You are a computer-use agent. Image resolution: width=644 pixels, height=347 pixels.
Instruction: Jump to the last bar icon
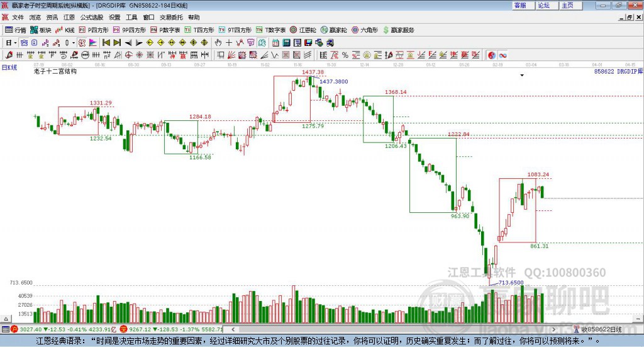click(117, 43)
